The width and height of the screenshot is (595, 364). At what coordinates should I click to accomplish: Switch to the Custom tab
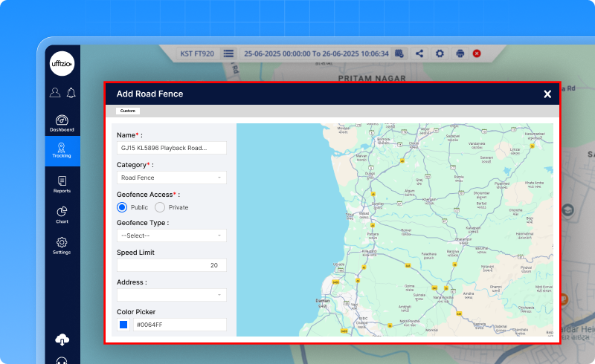(128, 111)
